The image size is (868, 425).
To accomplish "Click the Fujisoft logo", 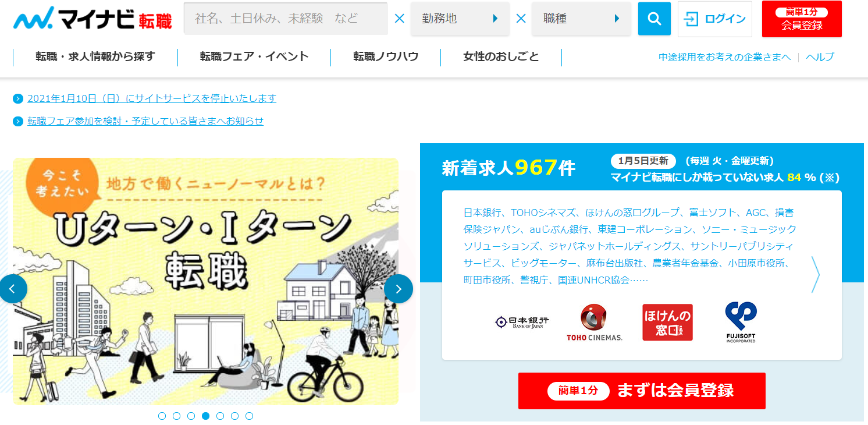I will pos(741,322).
